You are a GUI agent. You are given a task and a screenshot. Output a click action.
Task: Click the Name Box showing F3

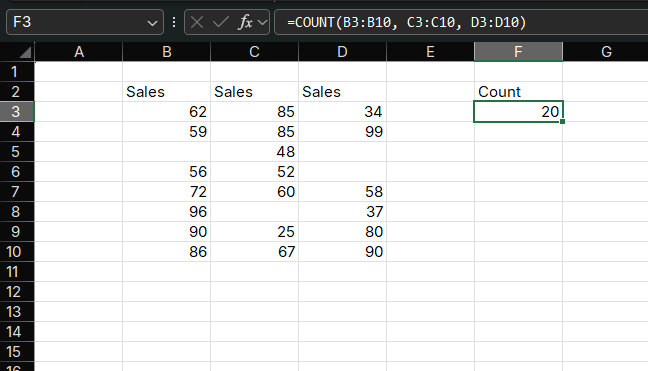85,22
